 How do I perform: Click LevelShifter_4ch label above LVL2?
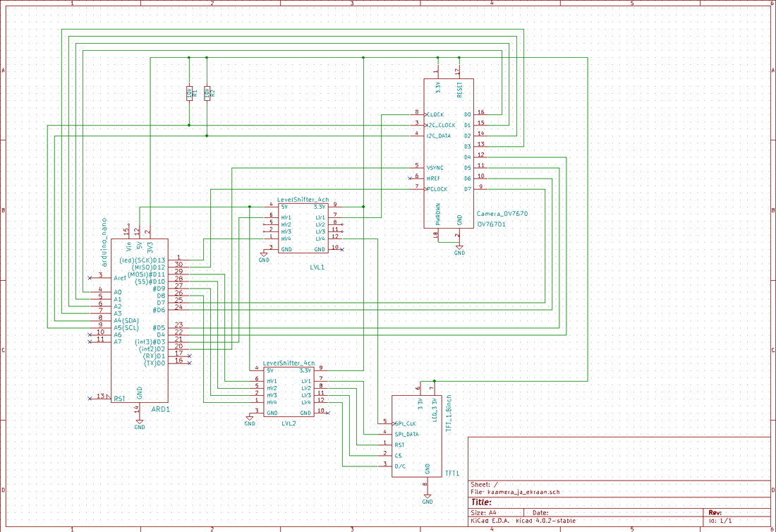(x=289, y=363)
